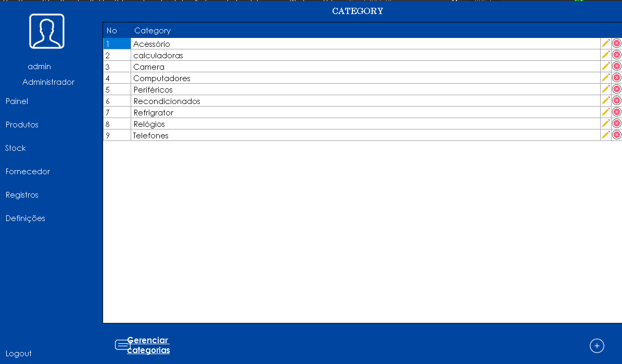
Task: Delete the calculadoras category with red icon
Action: coord(617,55)
